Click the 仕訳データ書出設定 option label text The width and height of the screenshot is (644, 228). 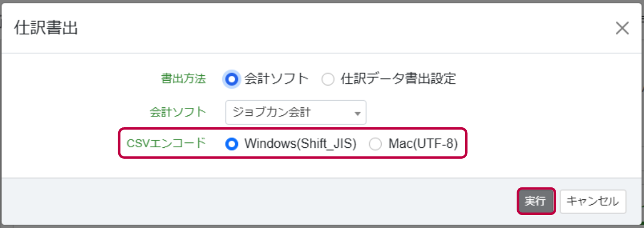point(398,79)
